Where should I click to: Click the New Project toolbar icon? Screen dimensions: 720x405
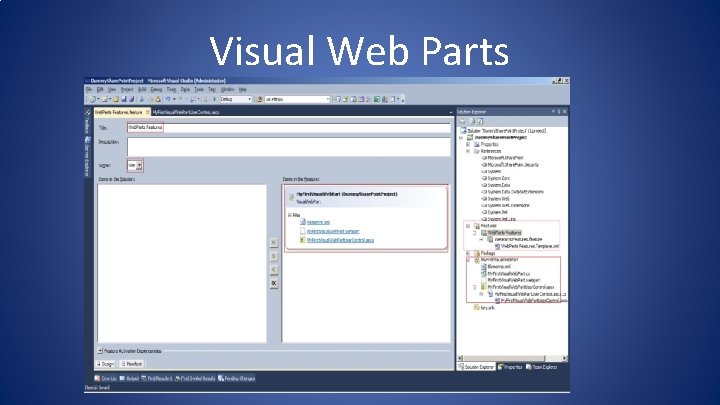click(x=92, y=99)
